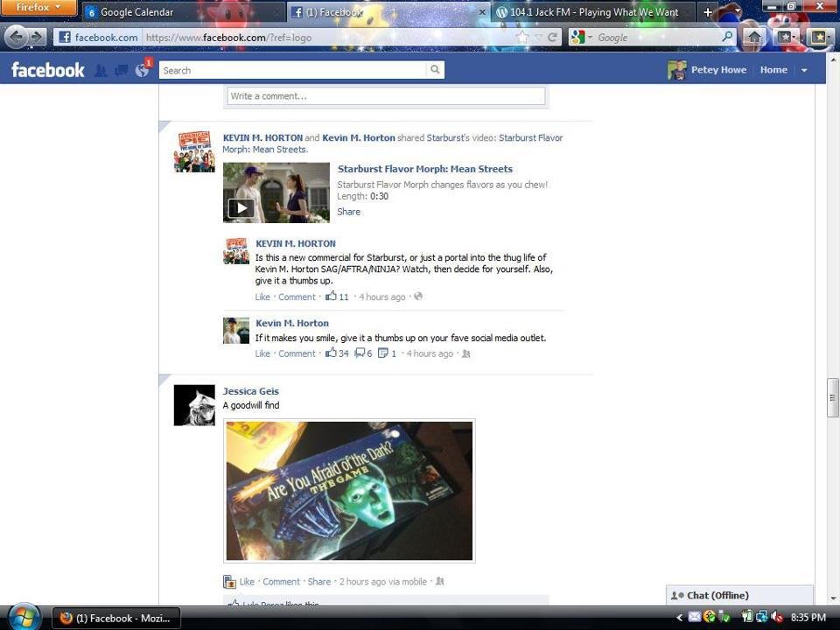840x630 pixels.
Task: Open the Jessica Geis profile link
Action: (251, 391)
